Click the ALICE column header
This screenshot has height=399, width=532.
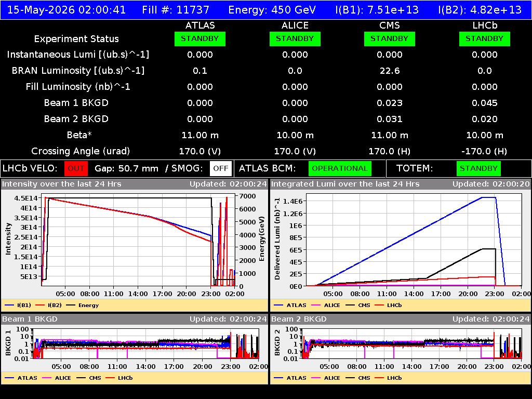point(295,25)
